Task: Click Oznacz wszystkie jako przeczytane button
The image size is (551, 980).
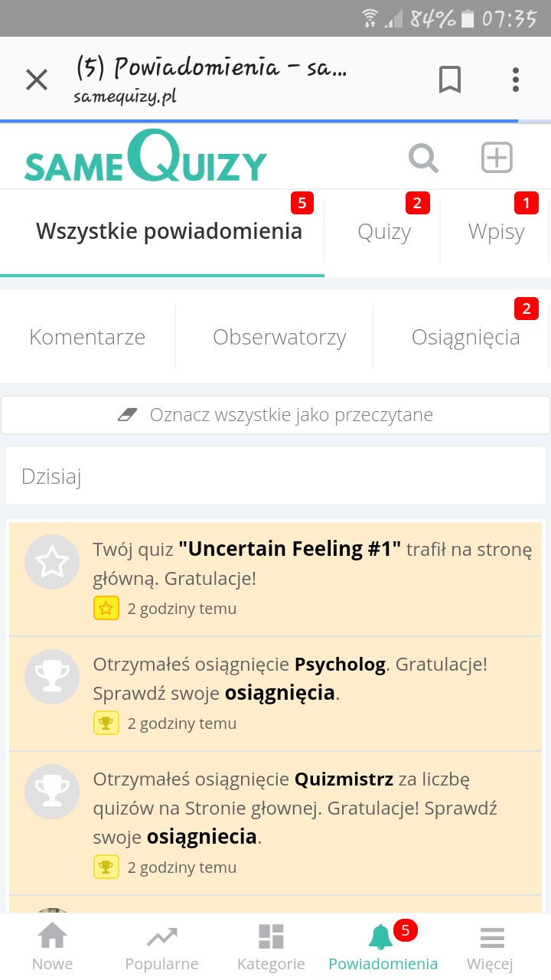Action: pos(275,415)
